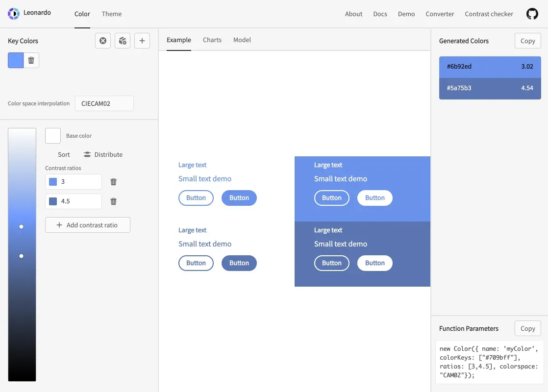Image resolution: width=548 pixels, height=392 pixels.
Task: Open the GitHub repository icon
Action: coord(532,14)
